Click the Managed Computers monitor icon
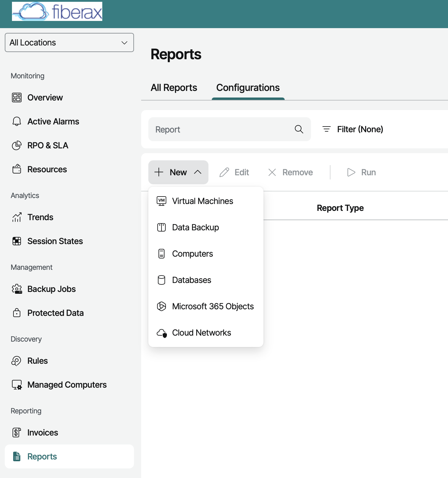448x478 pixels. point(17,385)
